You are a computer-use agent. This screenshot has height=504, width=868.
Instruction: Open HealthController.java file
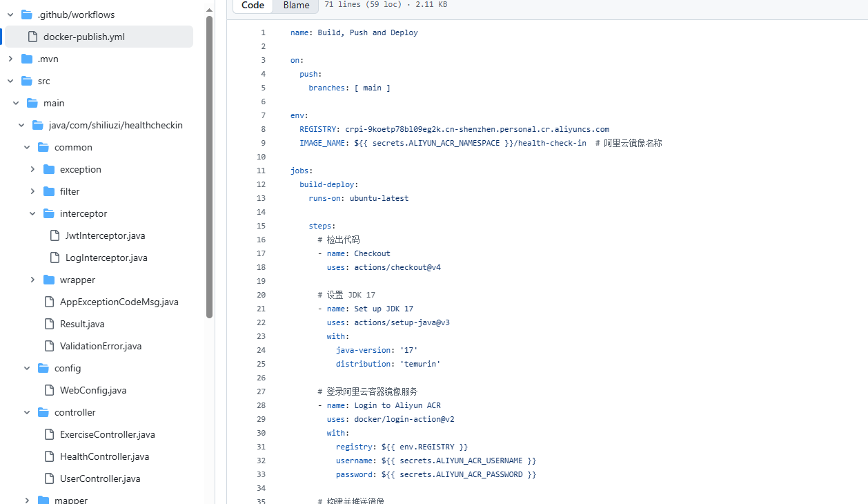tap(104, 456)
